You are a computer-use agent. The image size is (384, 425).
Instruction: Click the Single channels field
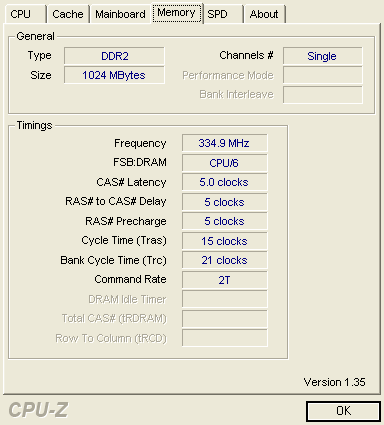coord(323,56)
